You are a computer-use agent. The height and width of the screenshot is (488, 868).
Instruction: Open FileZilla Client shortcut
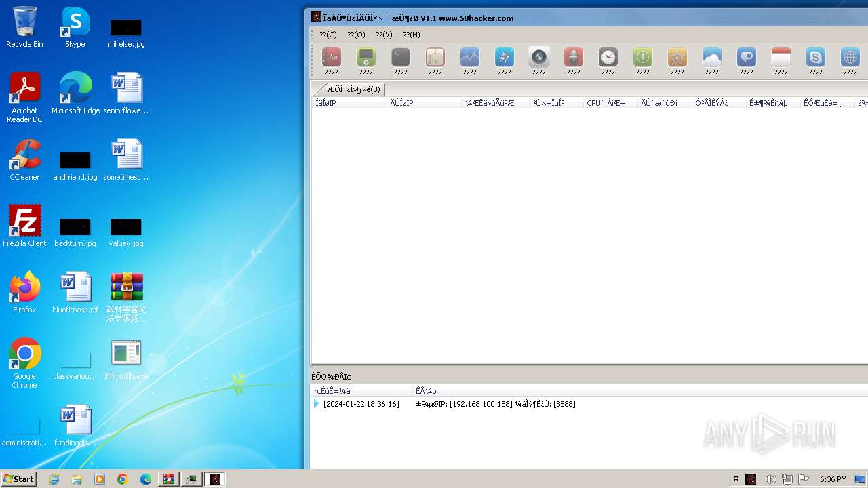point(24,226)
